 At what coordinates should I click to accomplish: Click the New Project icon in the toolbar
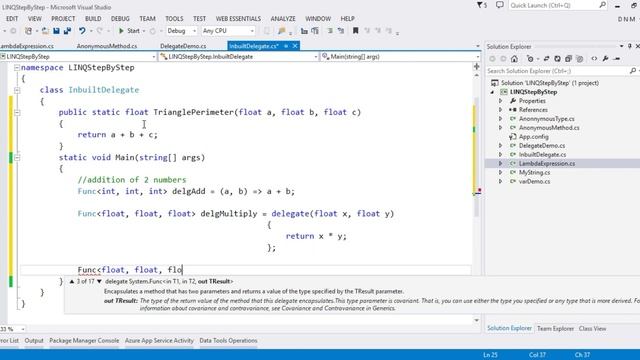28,31
